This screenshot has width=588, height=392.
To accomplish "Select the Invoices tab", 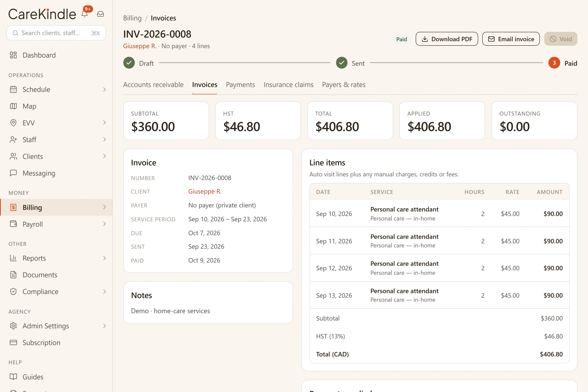I will pos(205,85).
